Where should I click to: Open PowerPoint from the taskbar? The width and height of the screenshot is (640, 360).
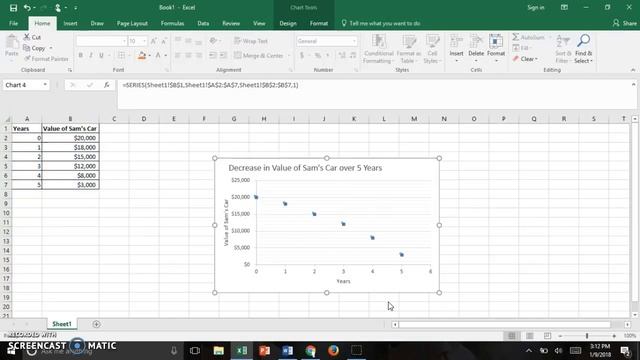coord(264,351)
